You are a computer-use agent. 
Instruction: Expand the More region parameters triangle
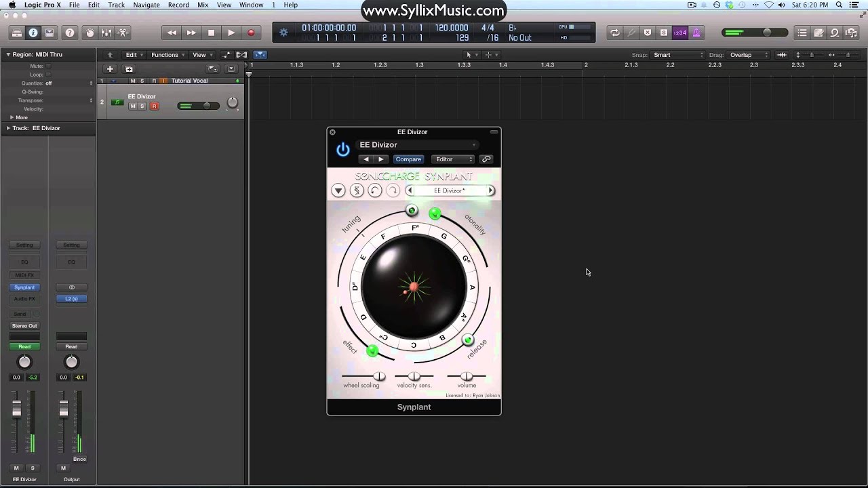click(12, 117)
